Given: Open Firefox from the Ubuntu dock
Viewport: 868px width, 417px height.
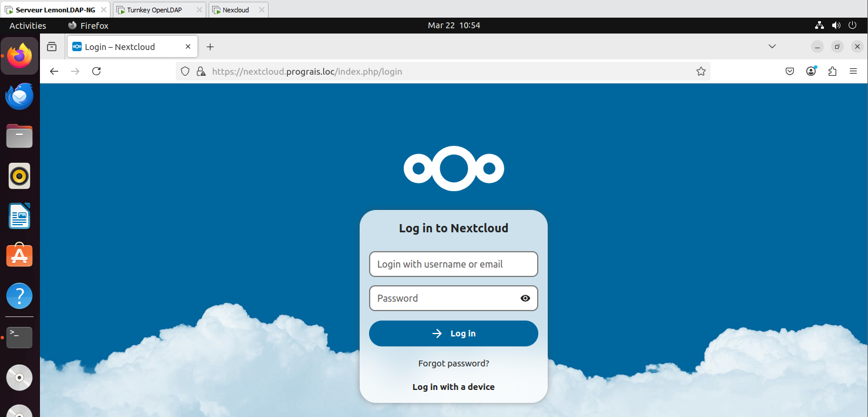Looking at the screenshot, I should 19,56.
